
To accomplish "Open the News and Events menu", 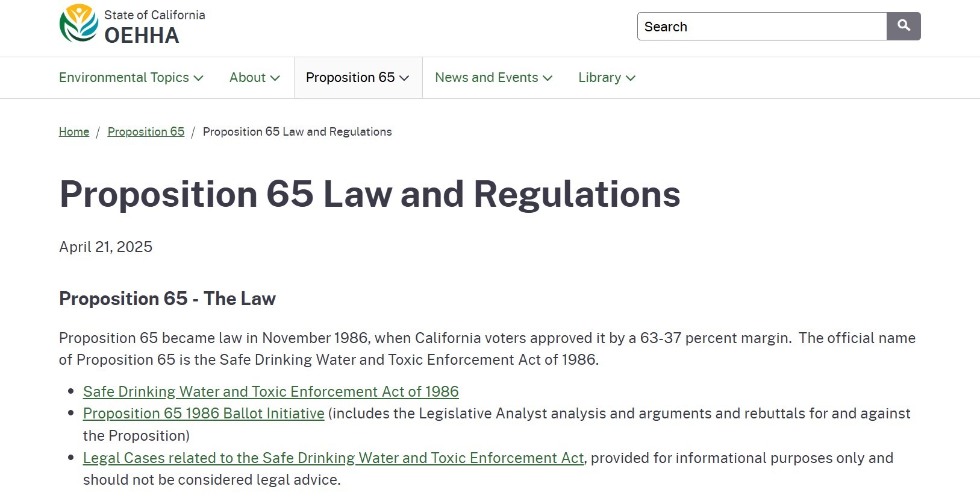I will [486, 78].
